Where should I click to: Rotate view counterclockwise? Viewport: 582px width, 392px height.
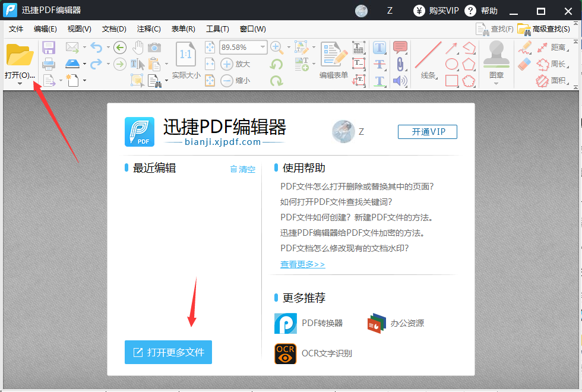coord(277,64)
